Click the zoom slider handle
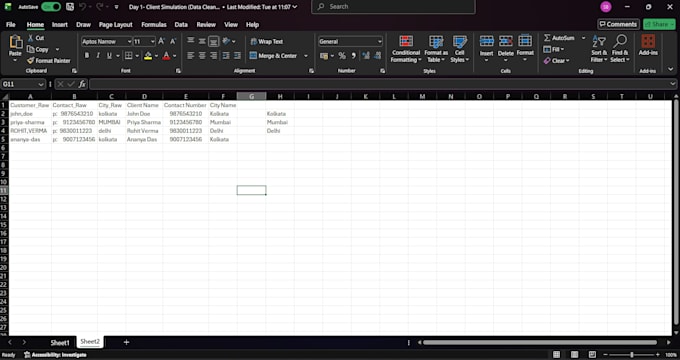 pos(632,355)
